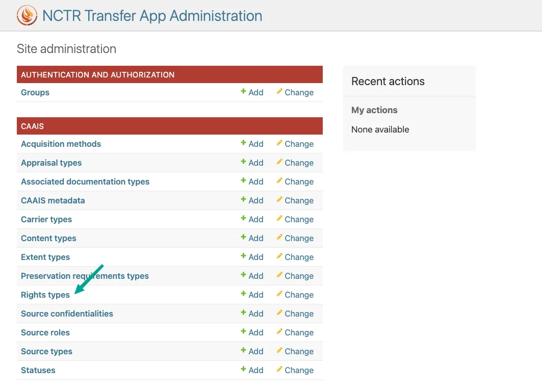Viewport: 542px width, 392px height.
Task: Click Change for Extent types
Action: click(x=299, y=257)
